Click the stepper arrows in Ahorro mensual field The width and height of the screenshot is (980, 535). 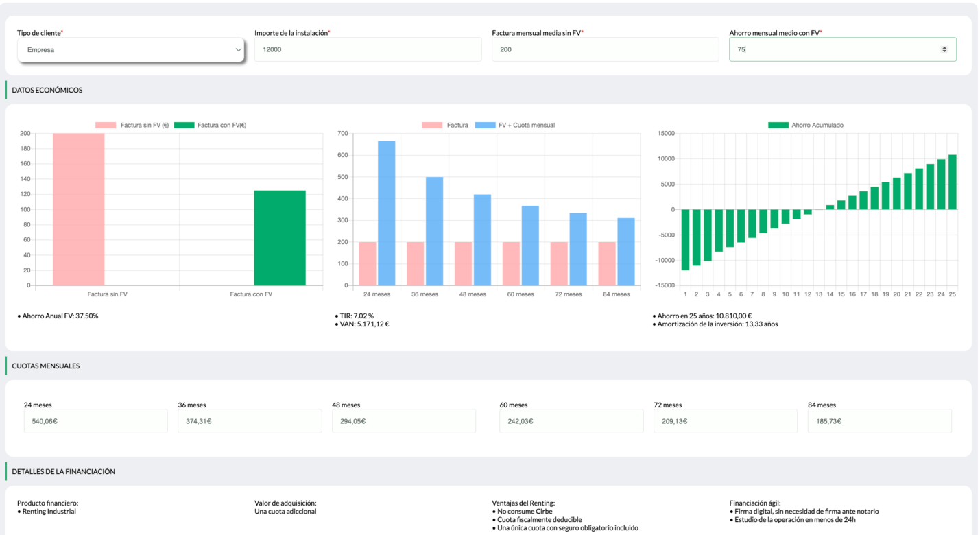(944, 49)
